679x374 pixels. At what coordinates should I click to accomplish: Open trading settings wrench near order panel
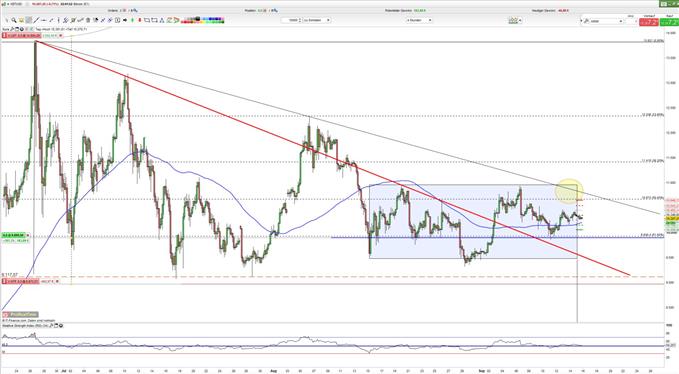pyautogui.click(x=586, y=21)
